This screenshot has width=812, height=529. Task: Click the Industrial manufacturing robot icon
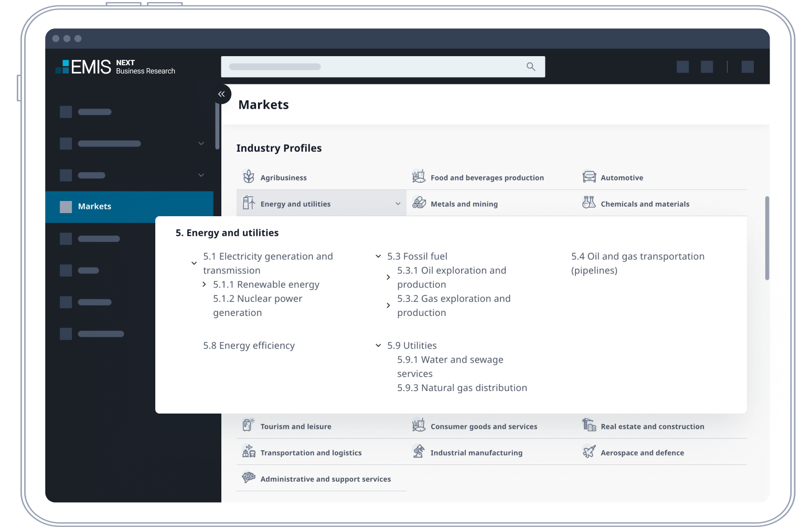click(x=419, y=452)
